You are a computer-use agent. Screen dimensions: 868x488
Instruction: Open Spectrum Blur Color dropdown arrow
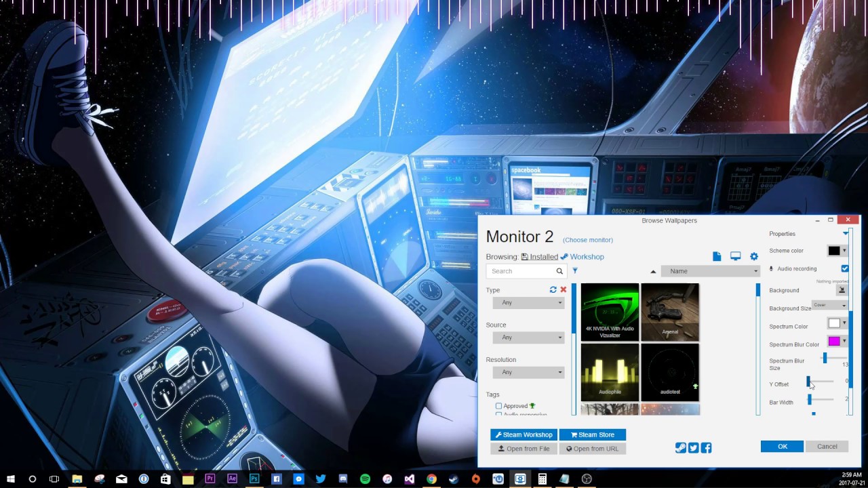844,341
